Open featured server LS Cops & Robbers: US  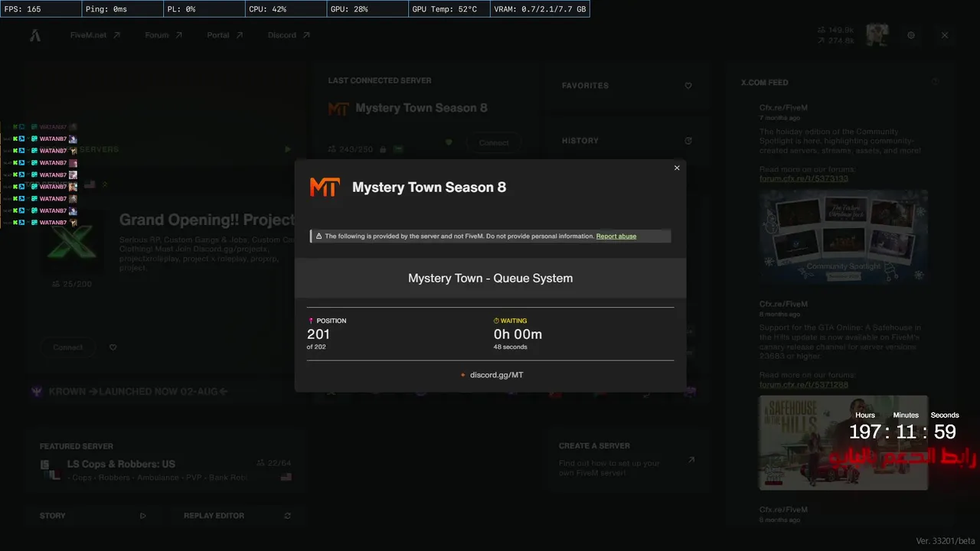pos(121,464)
